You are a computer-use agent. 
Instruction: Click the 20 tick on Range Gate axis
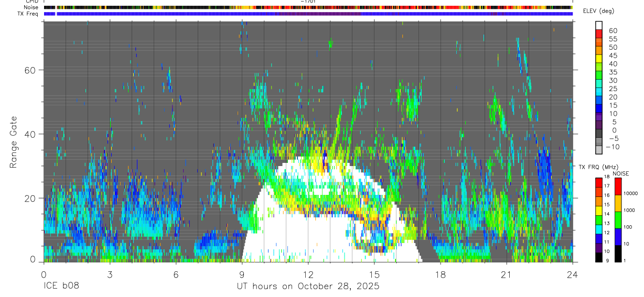pos(29,198)
